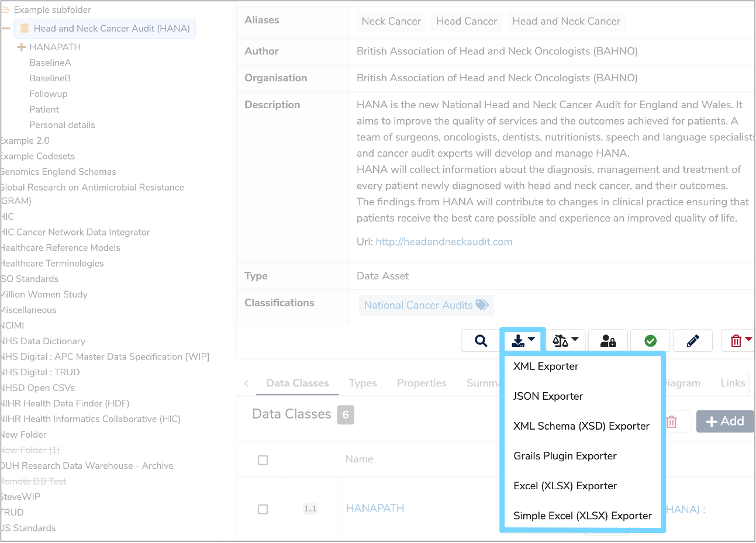This screenshot has width=756, height=543.
Task: Choose JSON Exporter from the export menu
Action: [547, 396]
